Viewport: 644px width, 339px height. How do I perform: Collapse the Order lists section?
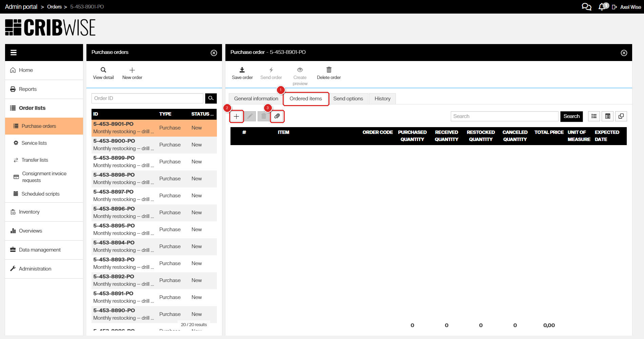point(32,108)
